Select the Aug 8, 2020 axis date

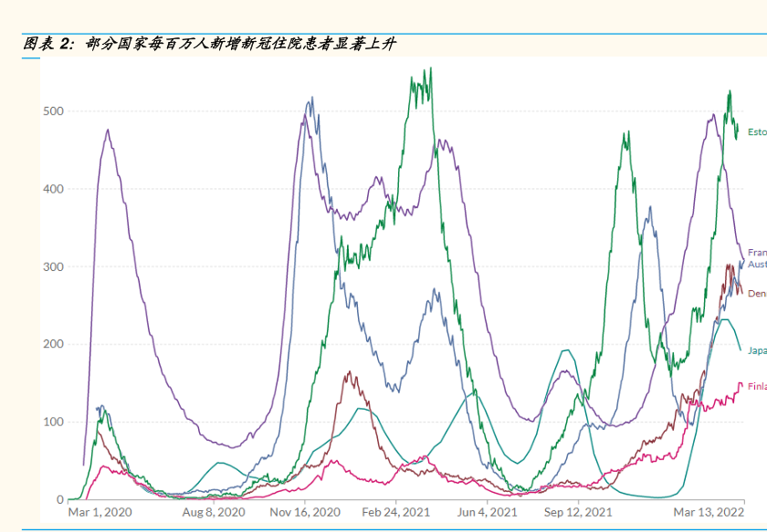(x=215, y=513)
